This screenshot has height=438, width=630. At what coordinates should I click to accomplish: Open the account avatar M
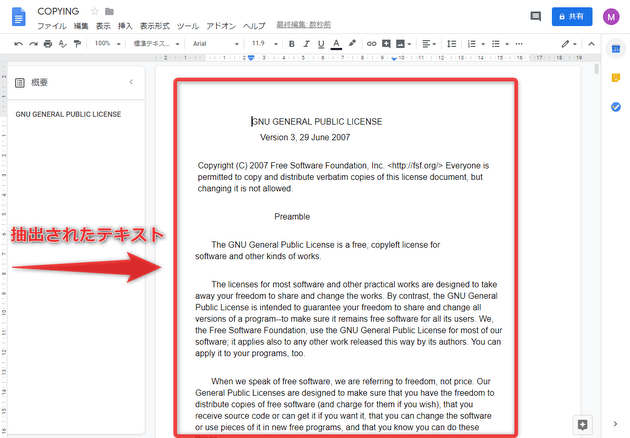tap(611, 16)
